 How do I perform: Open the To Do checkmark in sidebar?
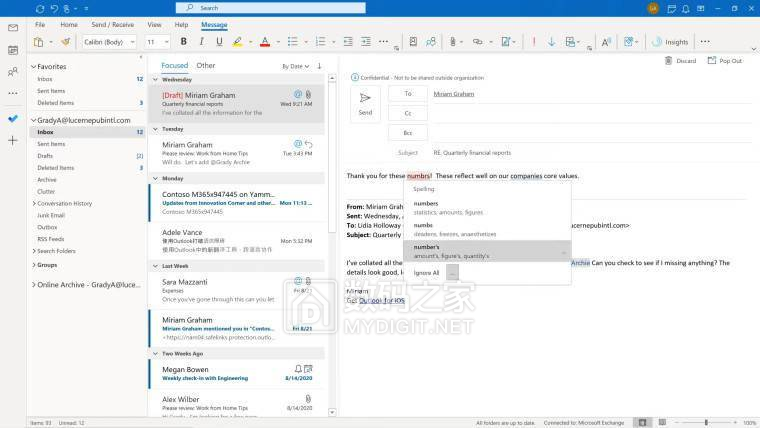point(13,117)
